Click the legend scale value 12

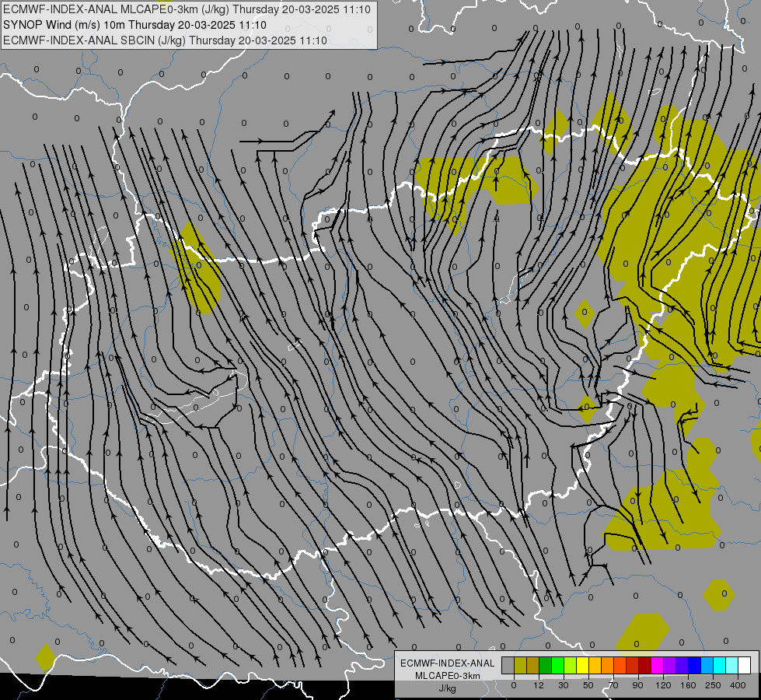(x=539, y=685)
